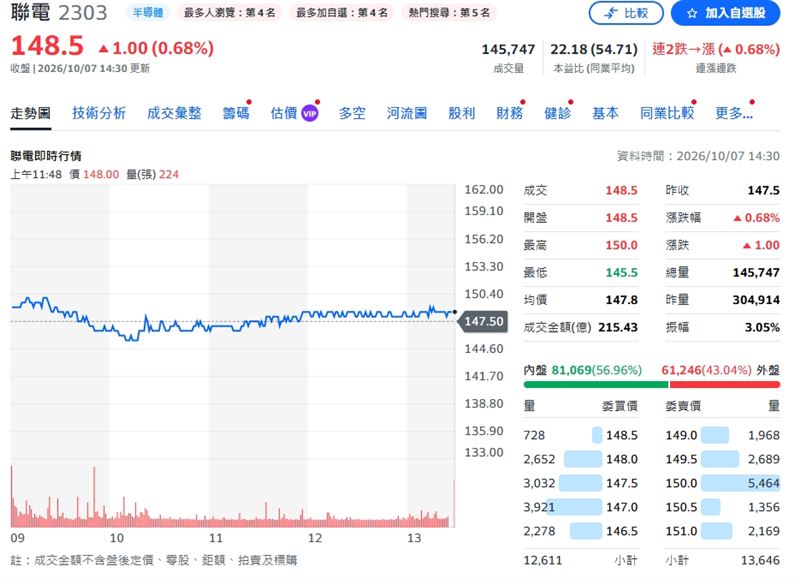Click the 昨量 value 304,914

tap(756, 300)
